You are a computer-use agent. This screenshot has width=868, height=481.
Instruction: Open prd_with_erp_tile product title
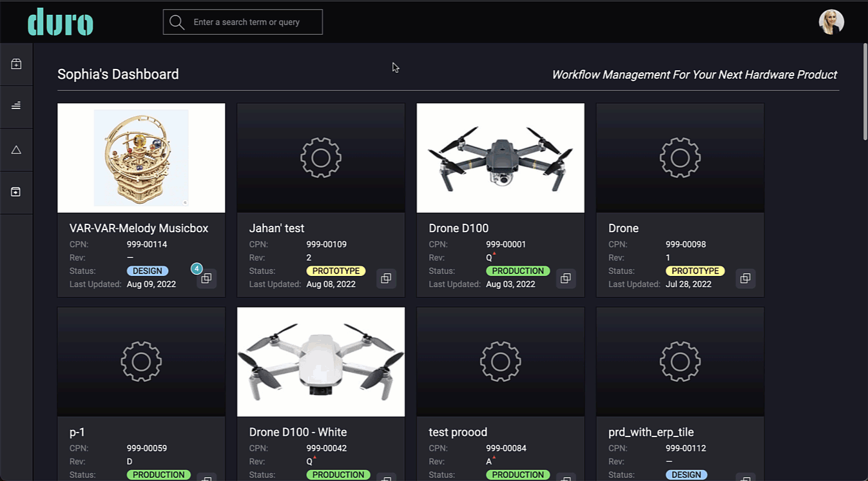point(651,432)
